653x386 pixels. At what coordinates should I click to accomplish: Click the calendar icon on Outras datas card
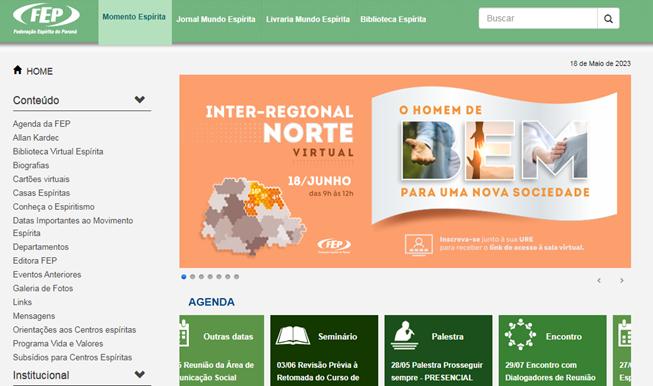click(x=184, y=334)
